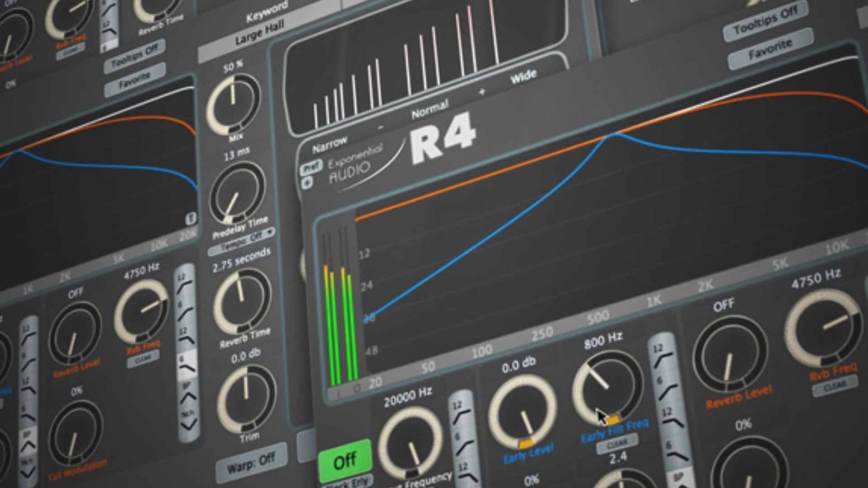Viewport: 868px width, 488px height.
Task: Select band-pass filter icon beside left Rvb Freq knob
Action: (x=188, y=394)
